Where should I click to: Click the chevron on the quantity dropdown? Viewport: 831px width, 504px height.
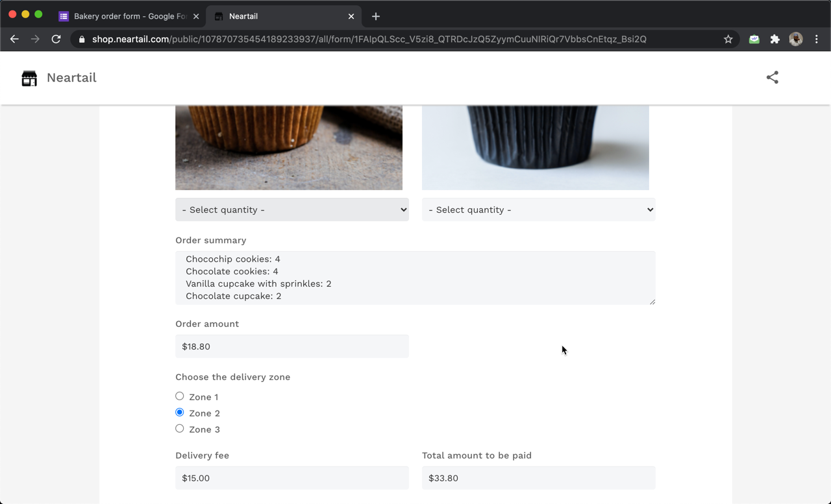403,209
